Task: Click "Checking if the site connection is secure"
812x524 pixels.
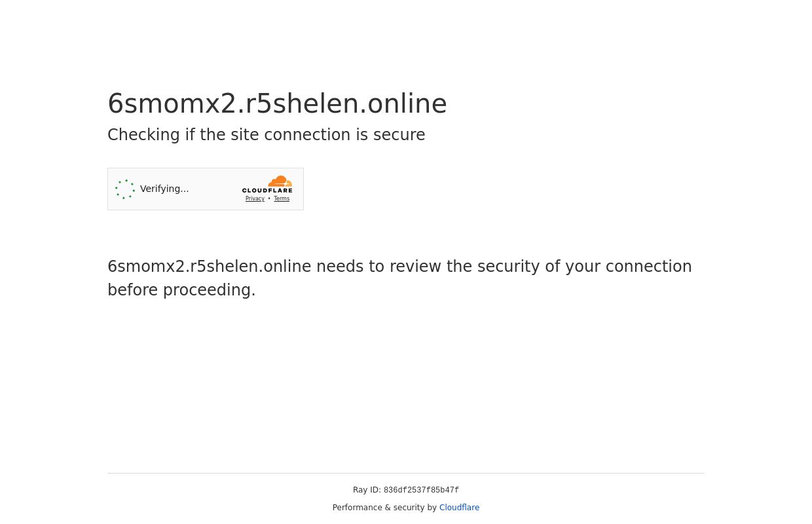Action: [266, 135]
